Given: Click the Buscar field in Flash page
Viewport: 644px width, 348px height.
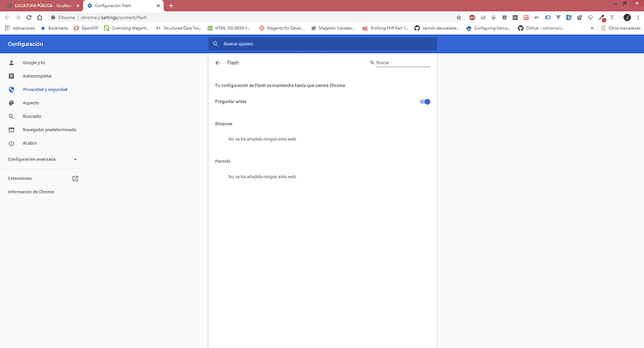Looking at the screenshot, I should (402, 63).
